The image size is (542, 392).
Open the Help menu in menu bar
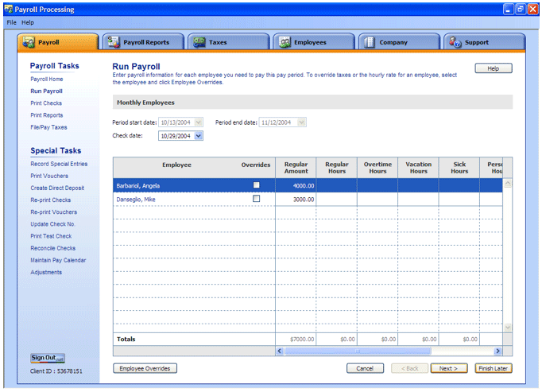[x=28, y=22]
